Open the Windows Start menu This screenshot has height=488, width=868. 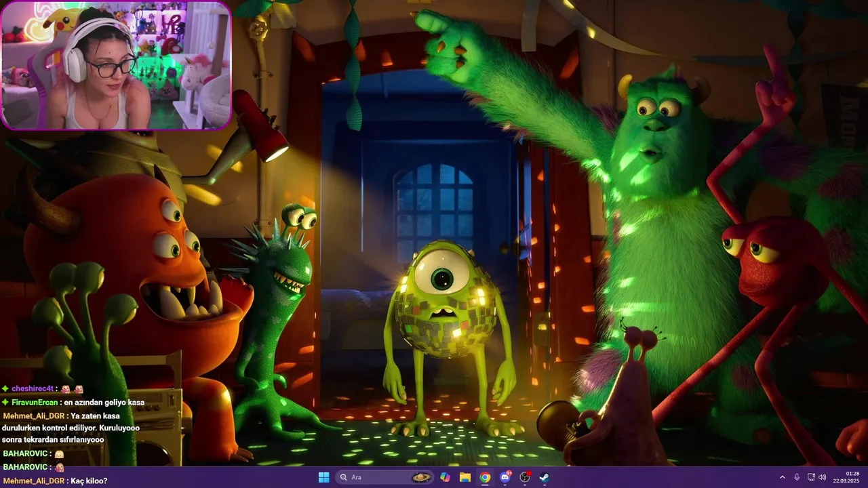pyautogui.click(x=323, y=477)
